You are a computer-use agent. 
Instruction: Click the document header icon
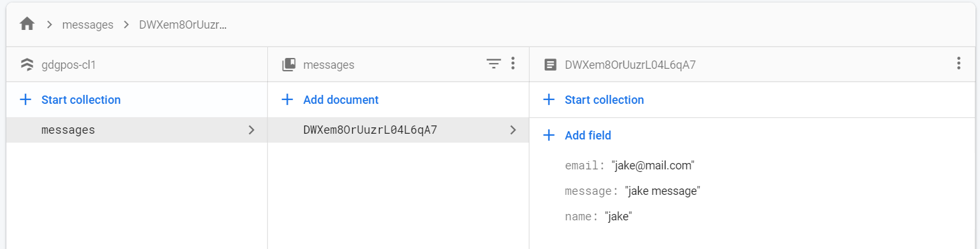tap(549, 64)
